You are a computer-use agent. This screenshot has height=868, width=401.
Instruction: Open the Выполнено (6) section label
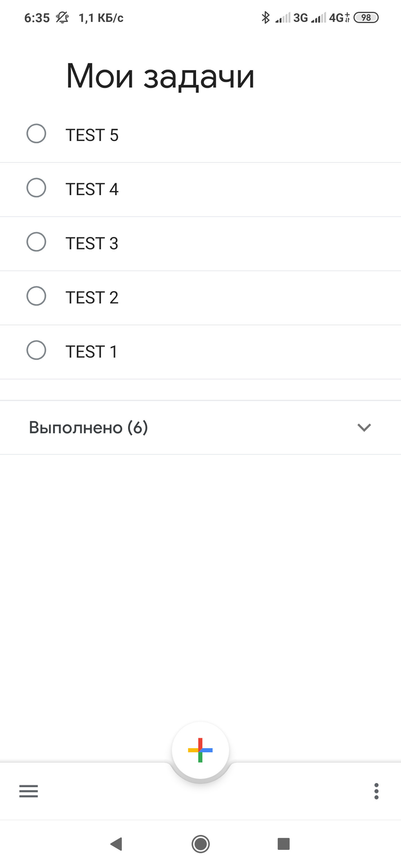click(88, 427)
